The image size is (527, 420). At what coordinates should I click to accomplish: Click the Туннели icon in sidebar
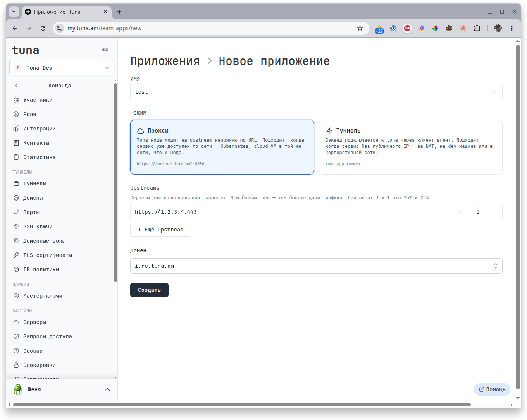click(x=16, y=183)
